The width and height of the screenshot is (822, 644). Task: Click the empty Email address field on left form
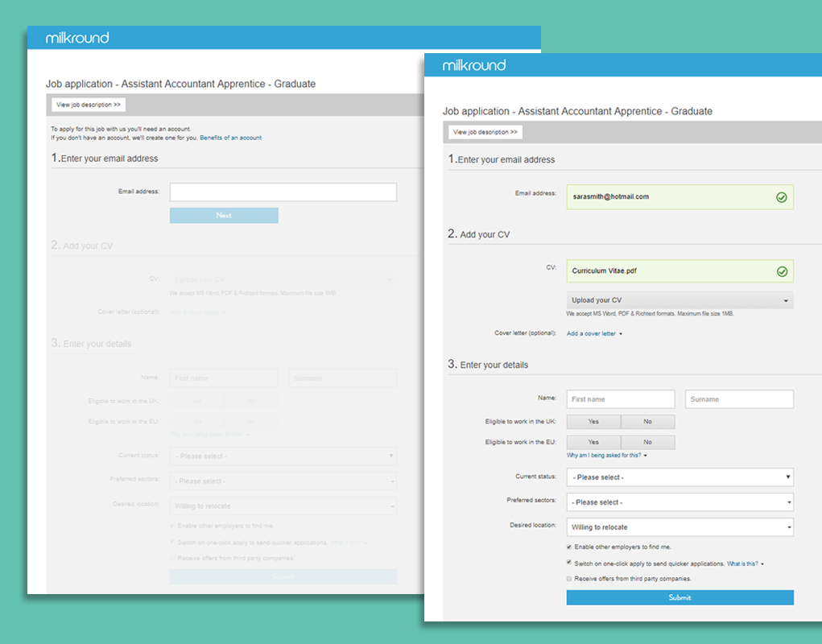point(283,192)
